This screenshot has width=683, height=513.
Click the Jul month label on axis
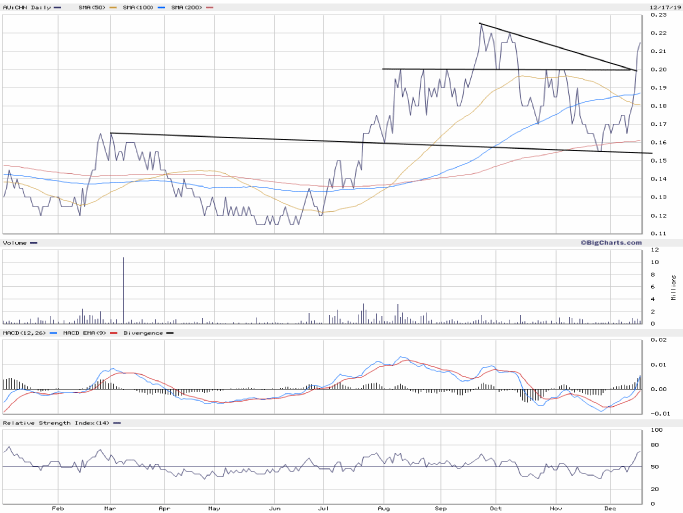pyautogui.click(x=322, y=507)
